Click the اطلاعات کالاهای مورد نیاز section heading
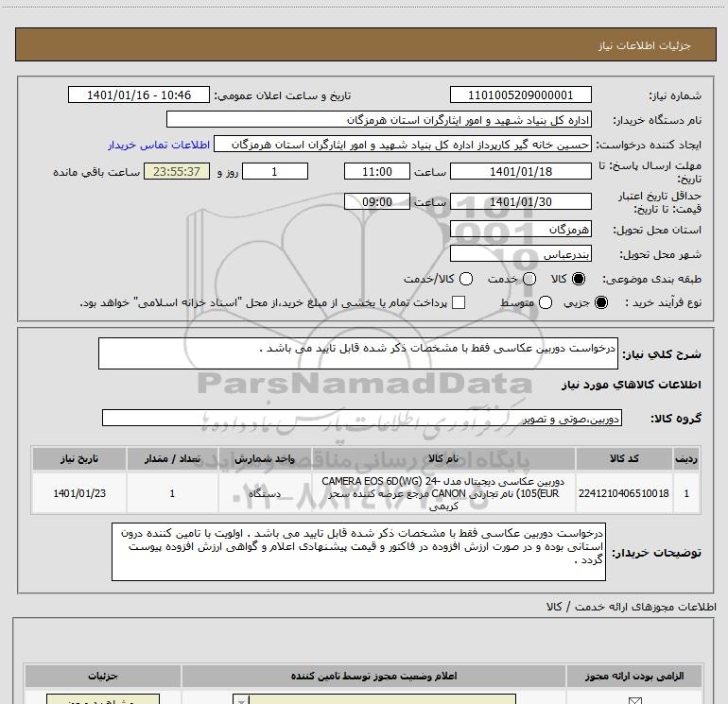This screenshot has width=728, height=704. coord(631,385)
